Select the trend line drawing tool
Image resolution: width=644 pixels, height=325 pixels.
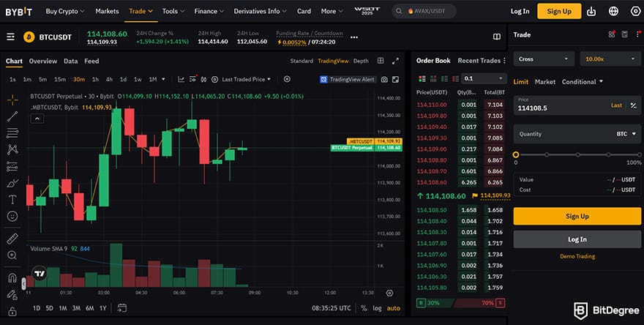(12, 116)
